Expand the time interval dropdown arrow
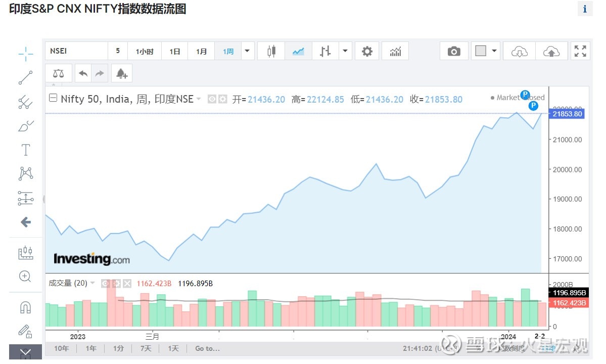The height and width of the screenshot is (364, 606). (247, 51)
